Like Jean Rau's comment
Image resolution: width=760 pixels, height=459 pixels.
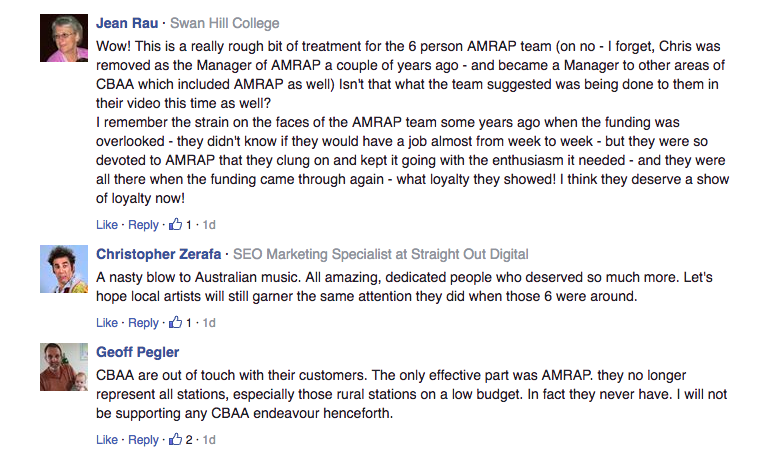107,225
